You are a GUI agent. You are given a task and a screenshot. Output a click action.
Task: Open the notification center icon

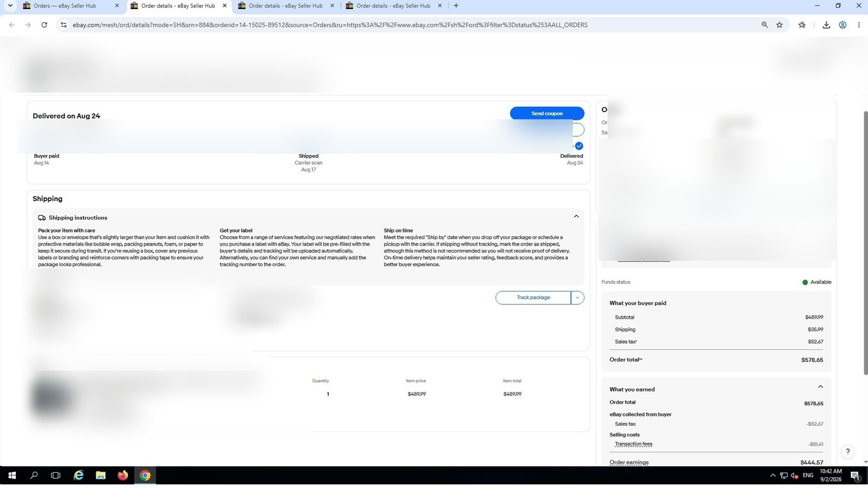pyautogui.click(x=855, y=476)
